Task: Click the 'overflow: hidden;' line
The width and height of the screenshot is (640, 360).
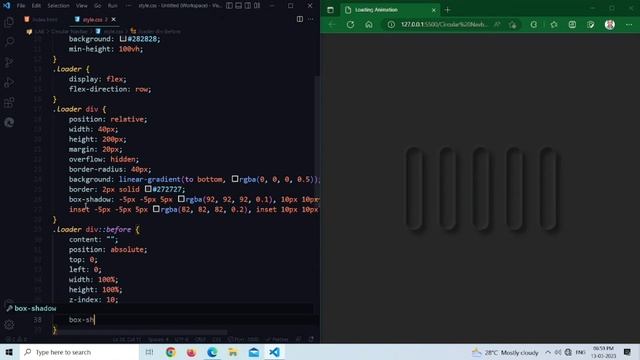Action: click(104, 159)
